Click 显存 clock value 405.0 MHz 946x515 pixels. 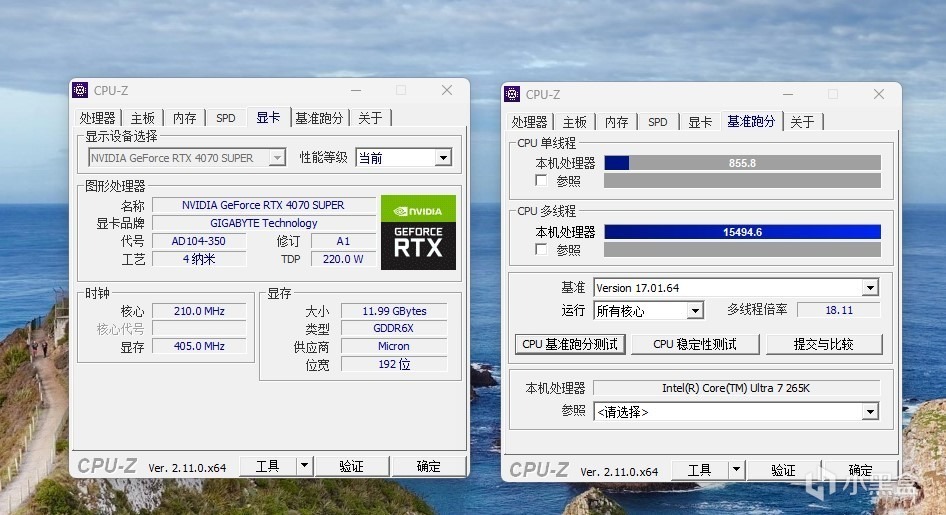click(199, 346)
